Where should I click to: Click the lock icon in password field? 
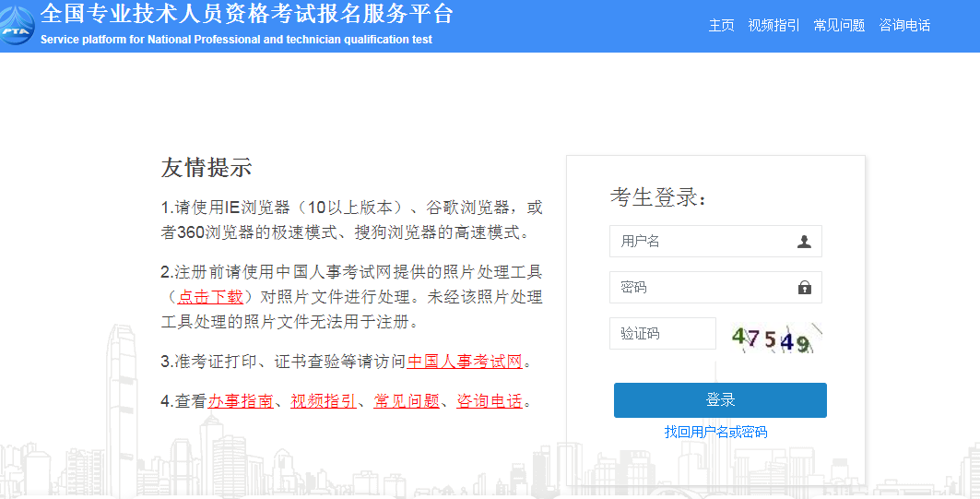pos(805,287)
